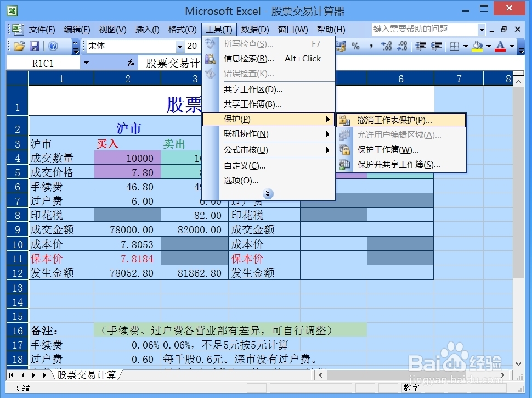Click the R1C1 name box
The width and height of the screenshot is (532, 398).
click(43, 63)
